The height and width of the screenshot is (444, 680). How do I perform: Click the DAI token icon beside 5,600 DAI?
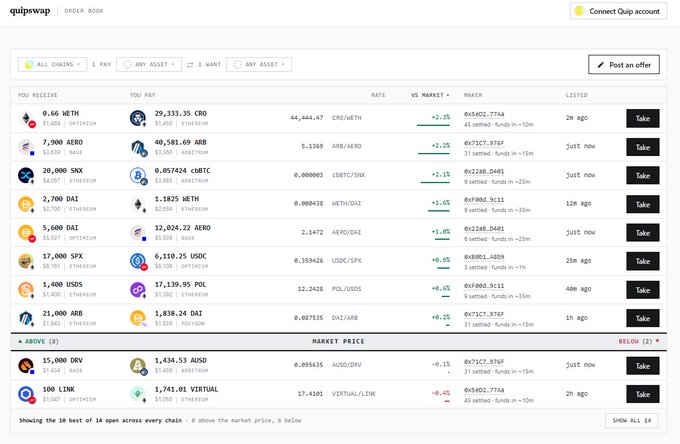pos(26,232)
